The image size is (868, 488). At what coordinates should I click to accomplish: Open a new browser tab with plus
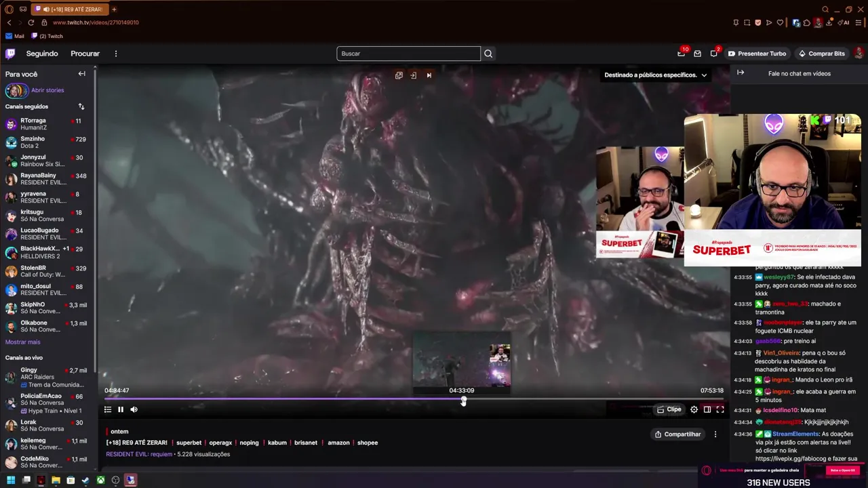(x=114, y=9)
